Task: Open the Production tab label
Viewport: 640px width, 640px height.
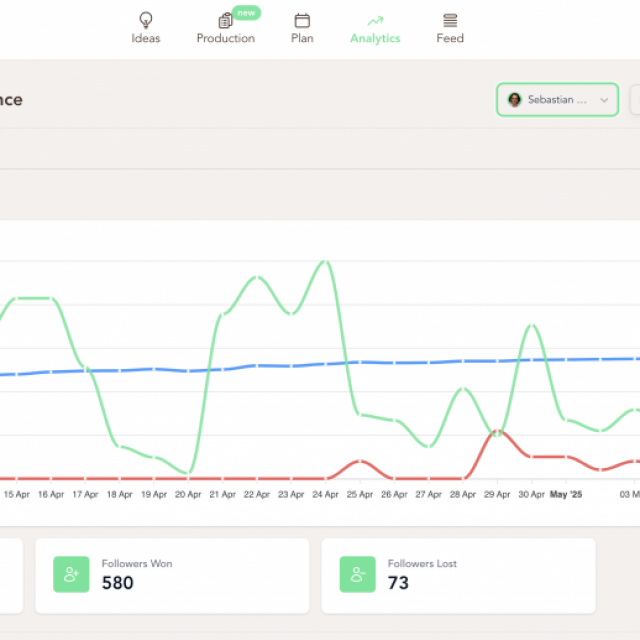Action: click(x=225, y=39)
